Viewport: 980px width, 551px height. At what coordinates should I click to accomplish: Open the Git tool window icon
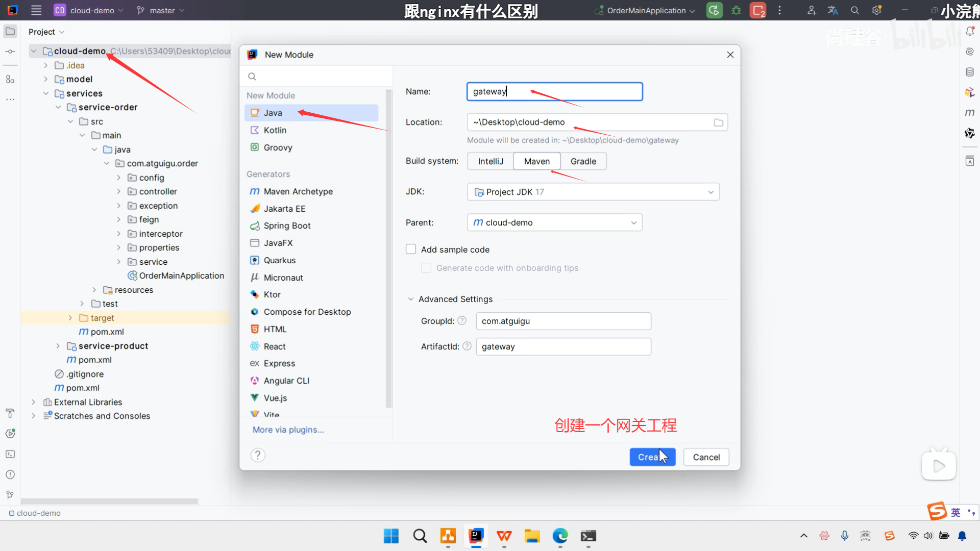10,495
